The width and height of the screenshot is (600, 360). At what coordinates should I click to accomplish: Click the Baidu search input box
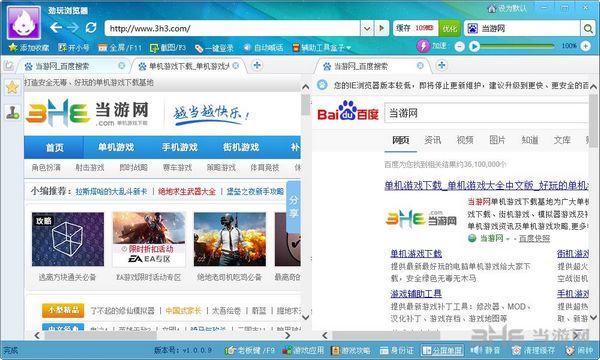point(486,113)
